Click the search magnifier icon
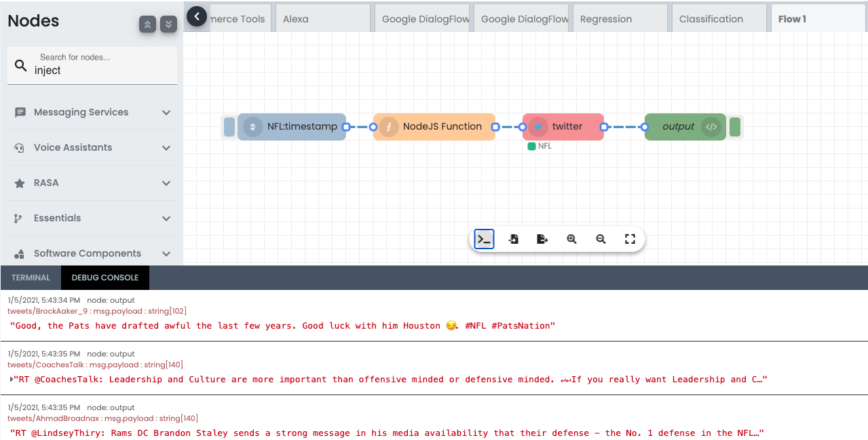The height and width of the screenshot is (440, 868). click(21, 66)
